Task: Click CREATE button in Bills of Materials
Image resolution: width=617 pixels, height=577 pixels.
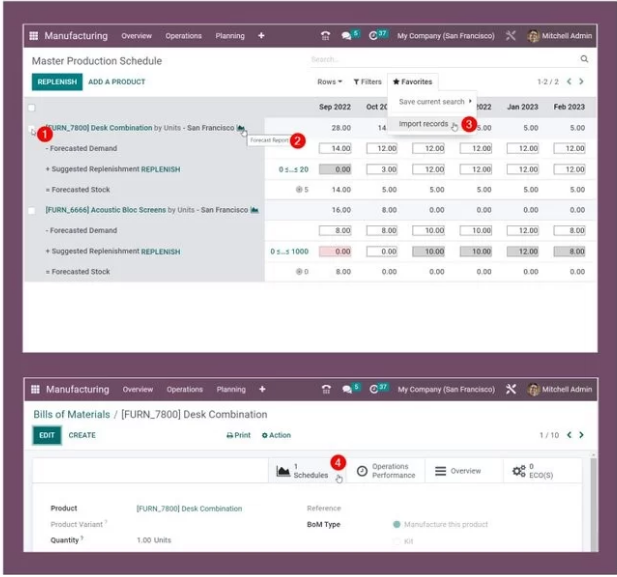Action: click(x=82, y=435)
